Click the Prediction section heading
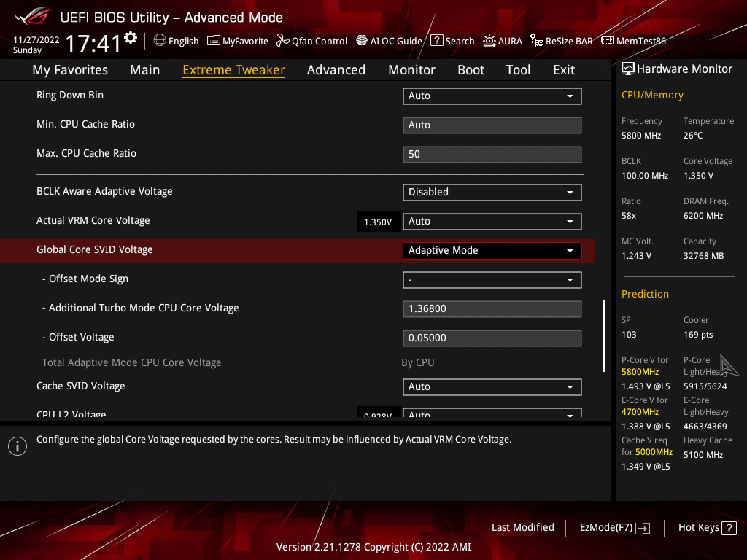This screenshot has height=560, width=747. [x=645, y=295]
